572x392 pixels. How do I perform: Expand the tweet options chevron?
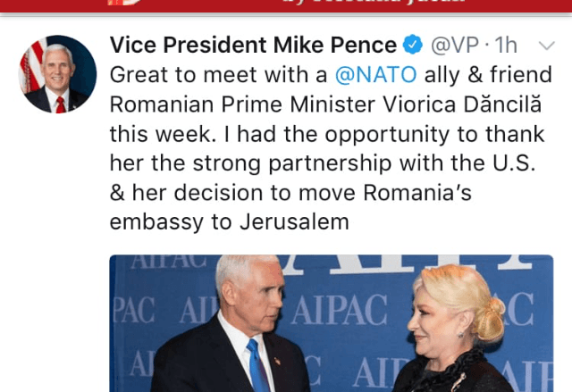[x=547, y=45]
